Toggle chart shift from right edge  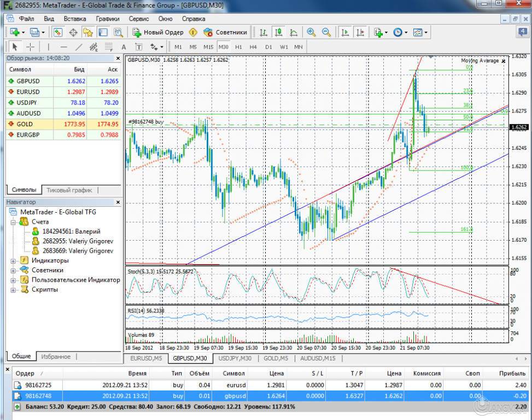click(x=360, y=33)
